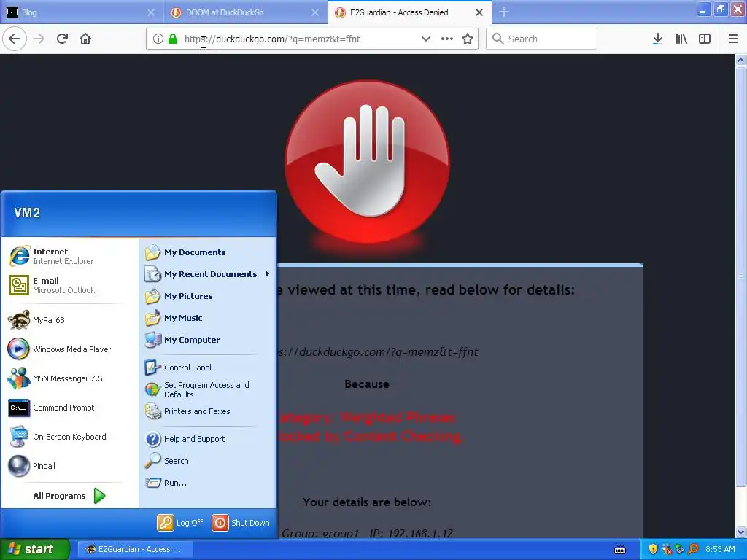Open Printers and Faxes
747x560 pixels.
207,411
